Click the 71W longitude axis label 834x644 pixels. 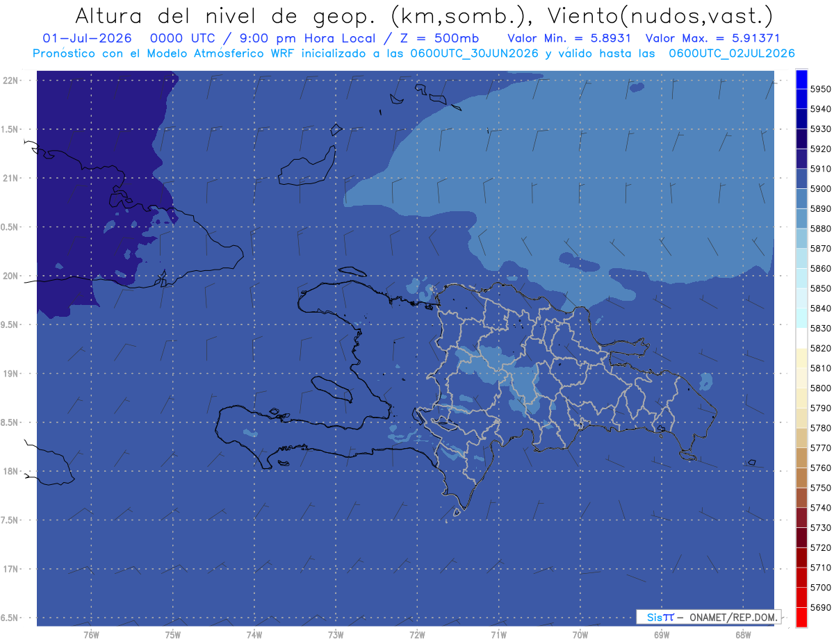click(498, 635)
